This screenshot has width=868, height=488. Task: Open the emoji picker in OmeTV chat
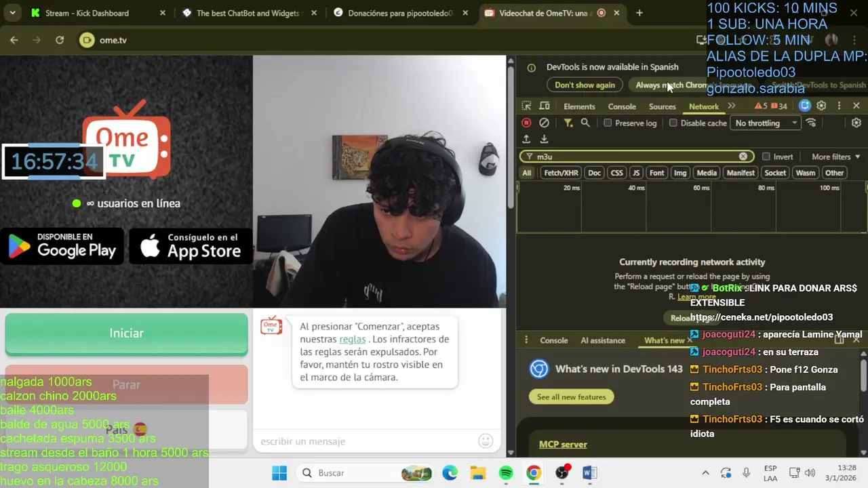(x=486, y=441)
